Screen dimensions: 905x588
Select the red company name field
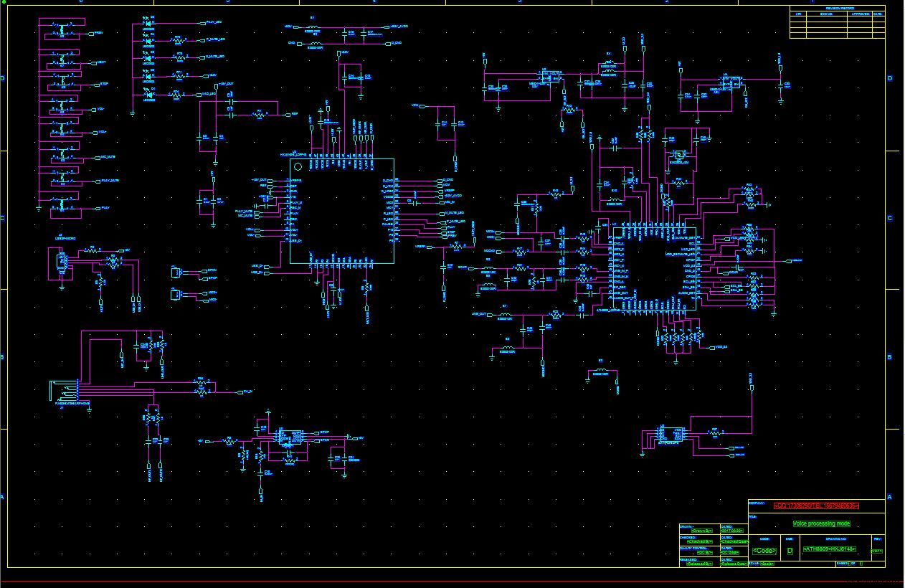click(816, 506)
